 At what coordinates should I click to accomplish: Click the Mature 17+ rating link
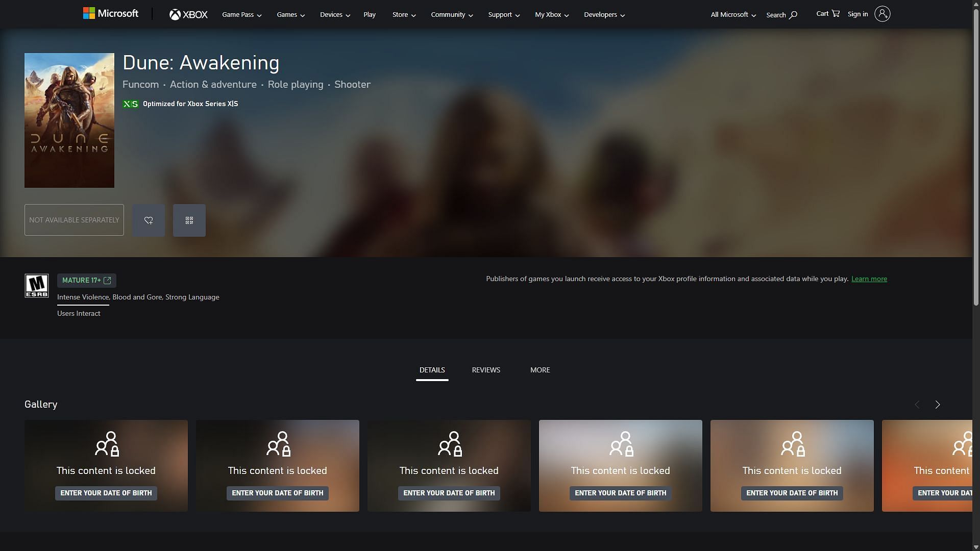pyautogui.click(x=86, y=281)
